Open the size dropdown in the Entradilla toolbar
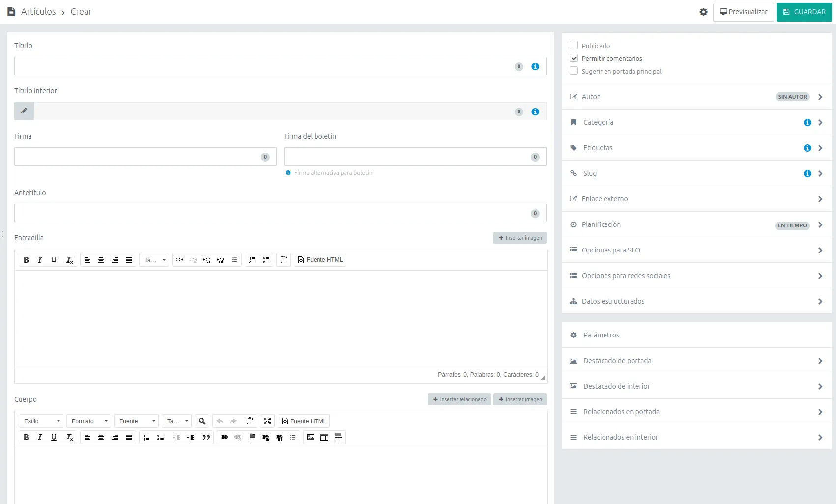Screen dimensions: 836x504 click(x=154, y=260)
